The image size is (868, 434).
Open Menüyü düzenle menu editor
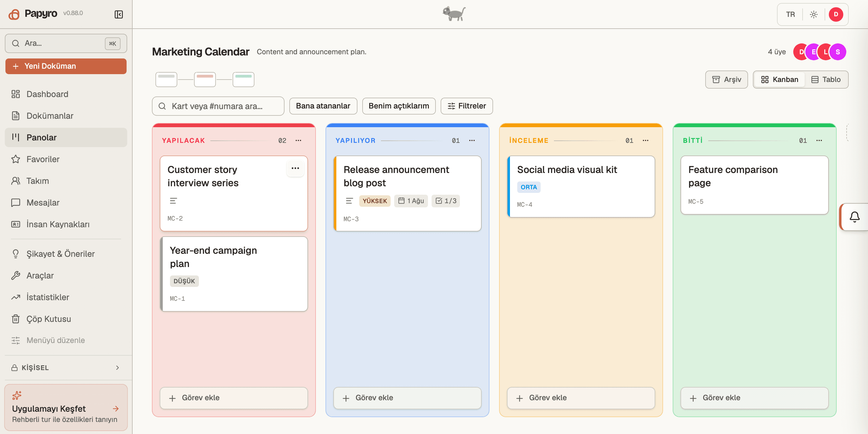coord(66,340)
